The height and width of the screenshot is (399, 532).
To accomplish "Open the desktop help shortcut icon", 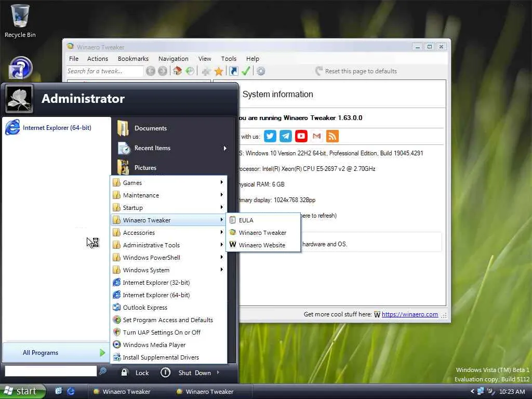I will coord(20,68).
